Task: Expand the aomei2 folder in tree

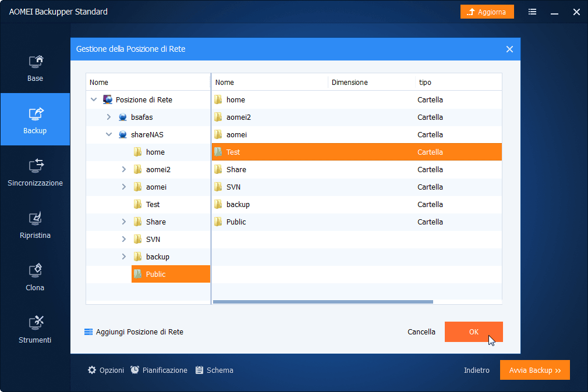Action: (x=123, y=170)
